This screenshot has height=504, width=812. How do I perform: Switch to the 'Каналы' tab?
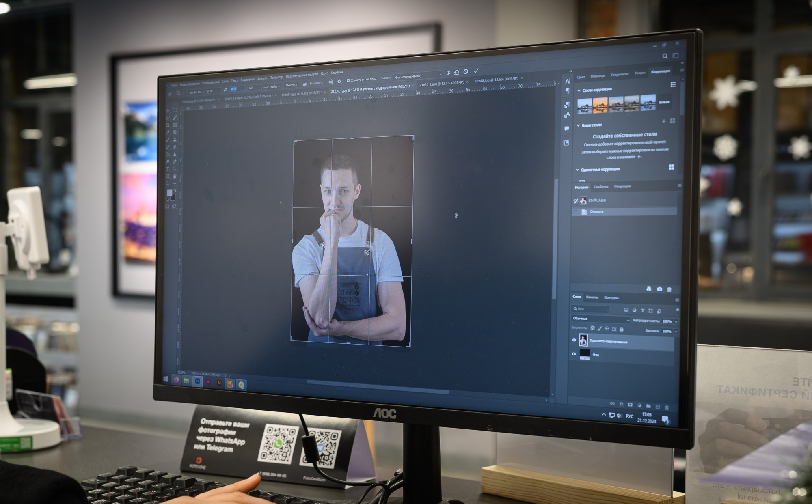(x=592, y=297)
